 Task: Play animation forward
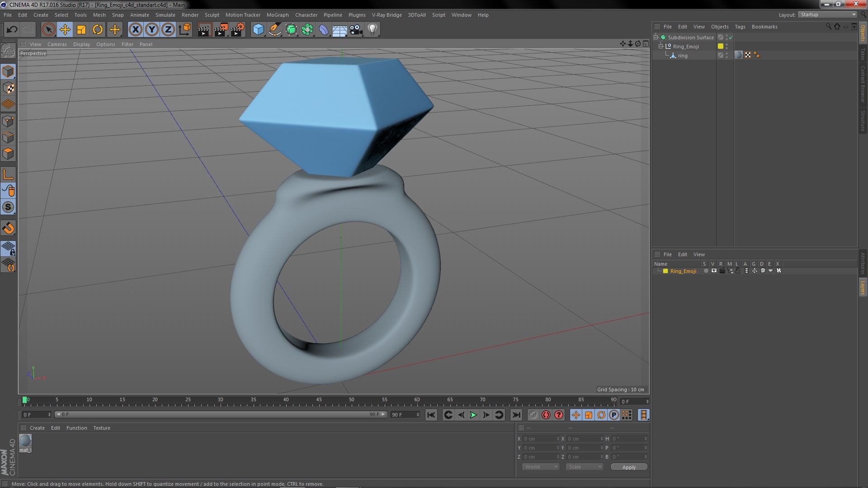[473, 415]
